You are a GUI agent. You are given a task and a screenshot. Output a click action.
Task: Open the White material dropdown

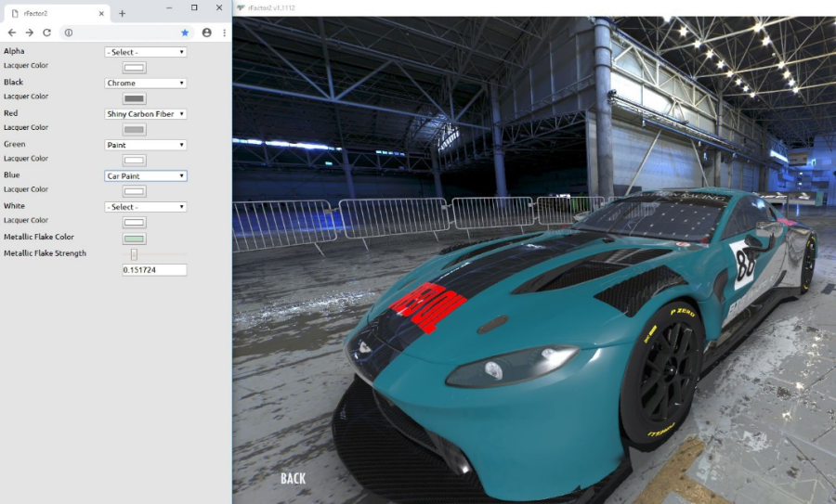pos(146,207)
